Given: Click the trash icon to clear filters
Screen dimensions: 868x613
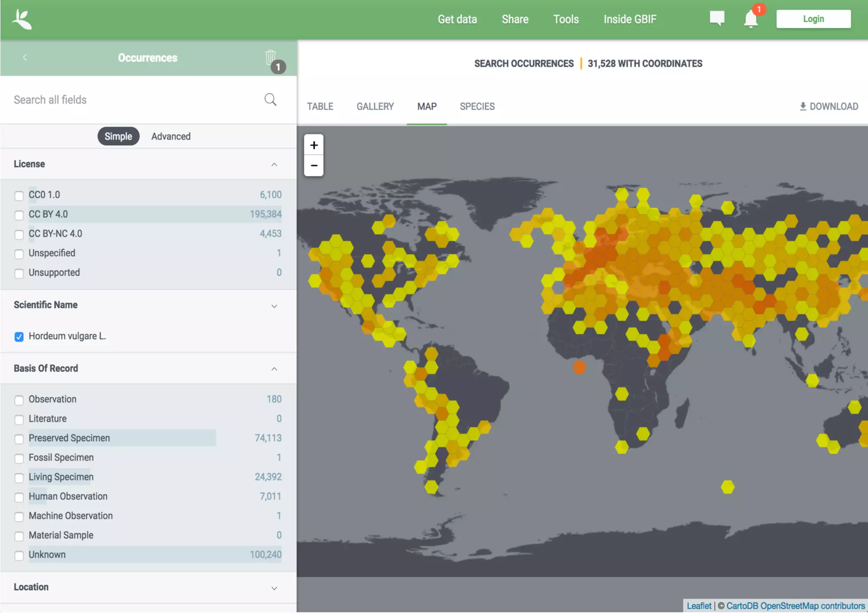Looking at the screenshot, I should pyautogui.click(x=270, y=57).
